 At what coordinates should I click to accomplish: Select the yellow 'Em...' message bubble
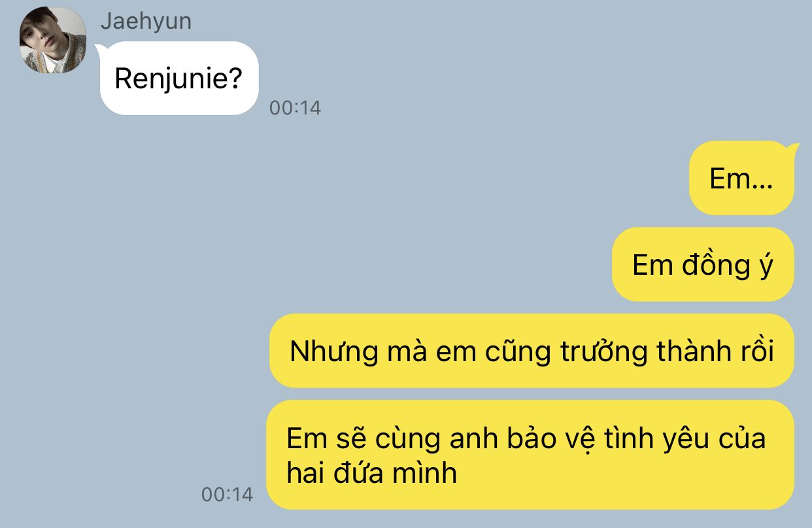coord(741,178)
